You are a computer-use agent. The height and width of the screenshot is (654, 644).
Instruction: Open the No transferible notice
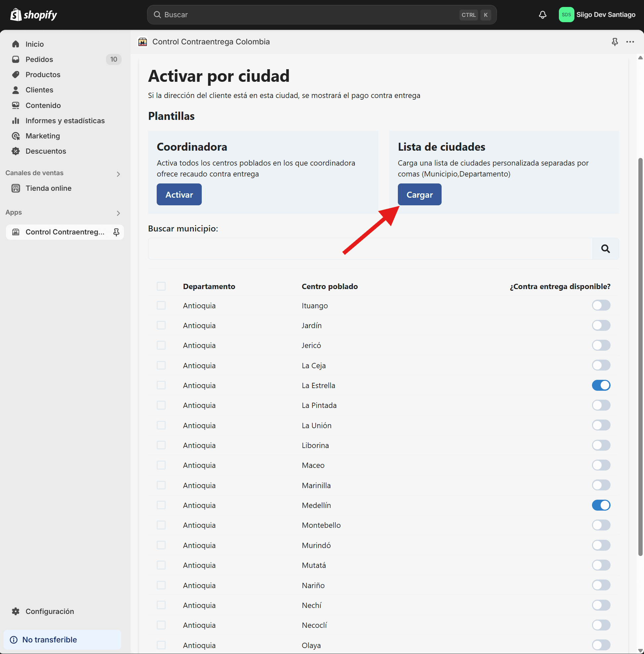click(x=62, y=639)
